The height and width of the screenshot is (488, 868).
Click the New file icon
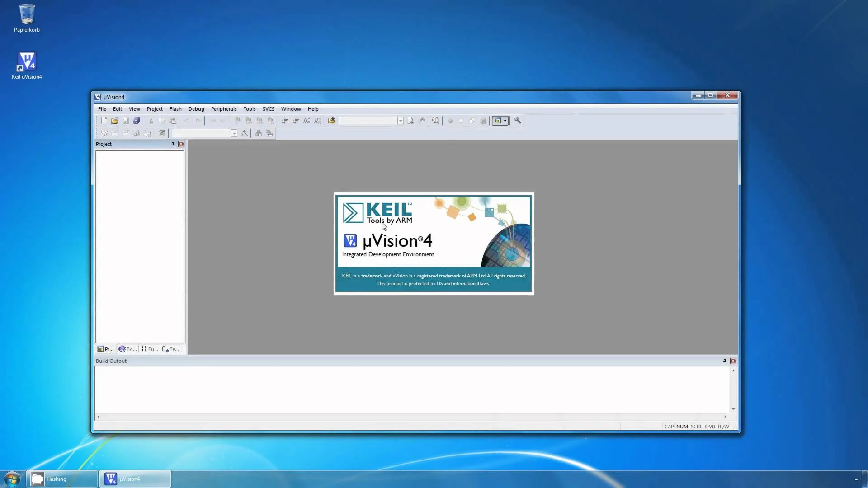tap(104, 121)
